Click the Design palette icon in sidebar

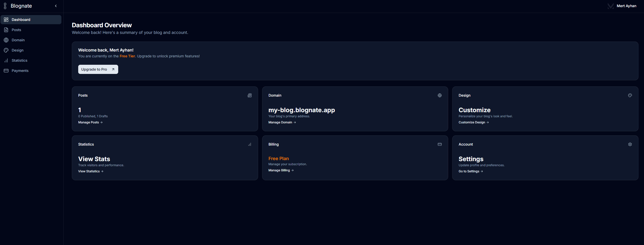pos(6,50)
